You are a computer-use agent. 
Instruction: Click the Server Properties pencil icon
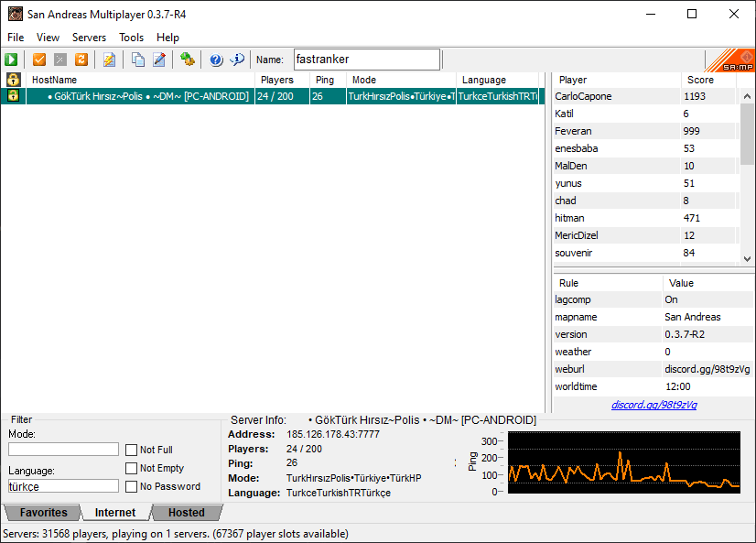pos(159,60)
